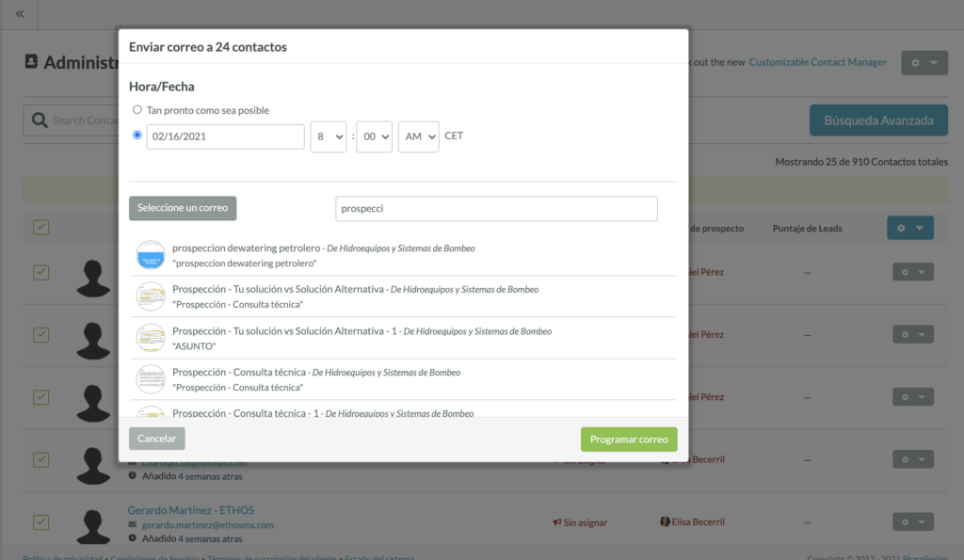Image resolution: width=964 pixels, height=560 pixels.
Task: Click gear icon on Gerardo Martínez row
Action: click(x=913, y=522)
